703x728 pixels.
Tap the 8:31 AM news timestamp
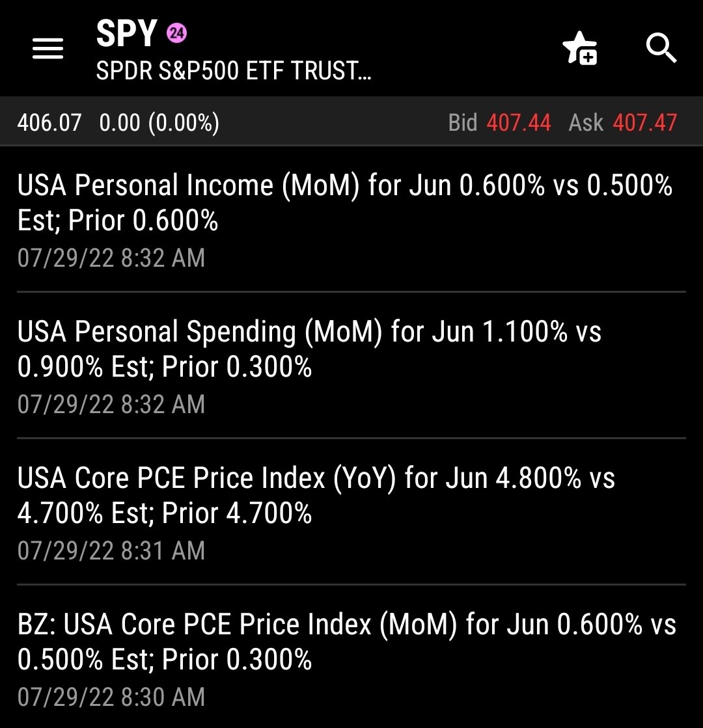pos(111,551)
